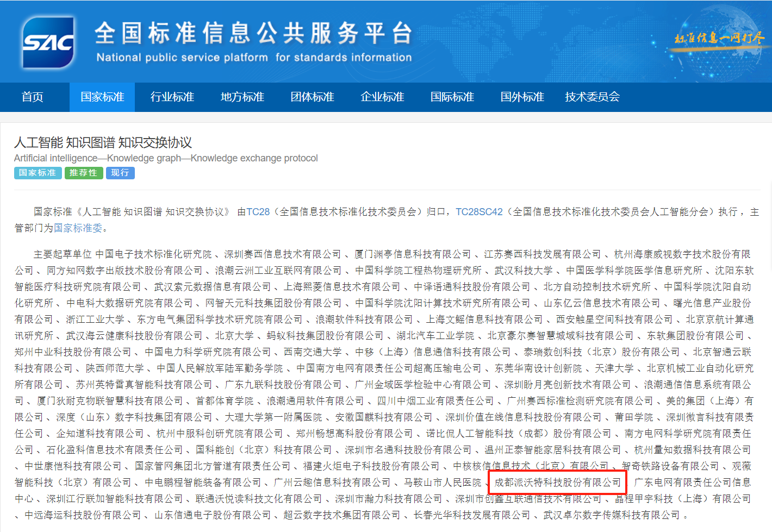Image resolution: width=772 pixels, height=532 pixels.
Task: Click the text 武汉卓尔数字传媒科技有限公司
Action: pos(612,515)
